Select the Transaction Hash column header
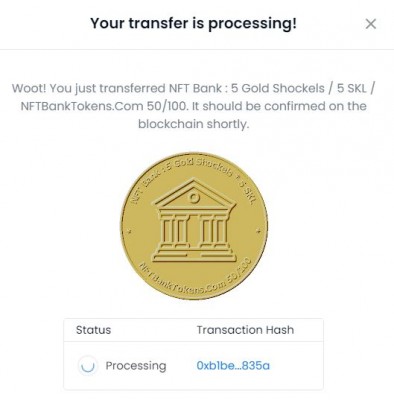The height and width of the screenshot is (400, 394). (245, 330)
